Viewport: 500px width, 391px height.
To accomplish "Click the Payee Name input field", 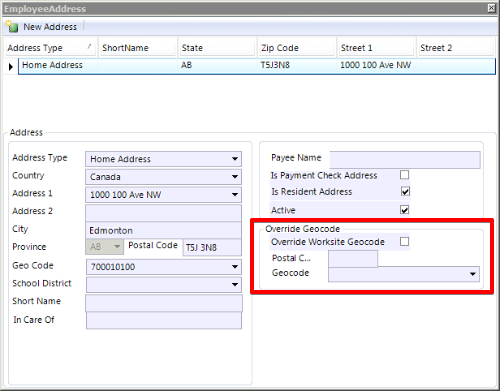I will 405,159.
